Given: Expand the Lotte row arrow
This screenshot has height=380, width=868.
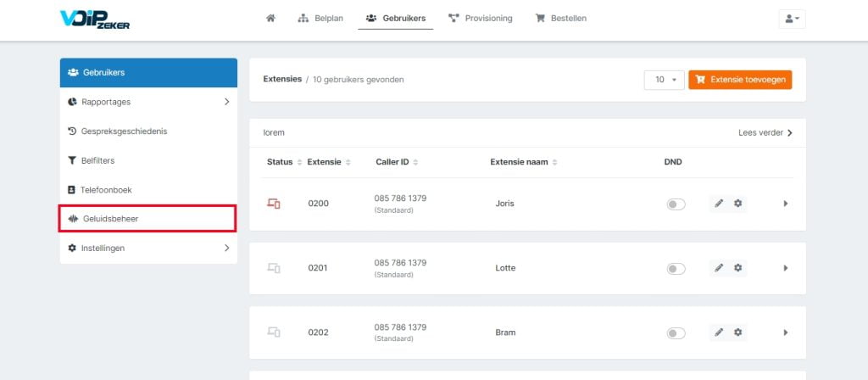Looking at the screenshot, I should 786,268.
